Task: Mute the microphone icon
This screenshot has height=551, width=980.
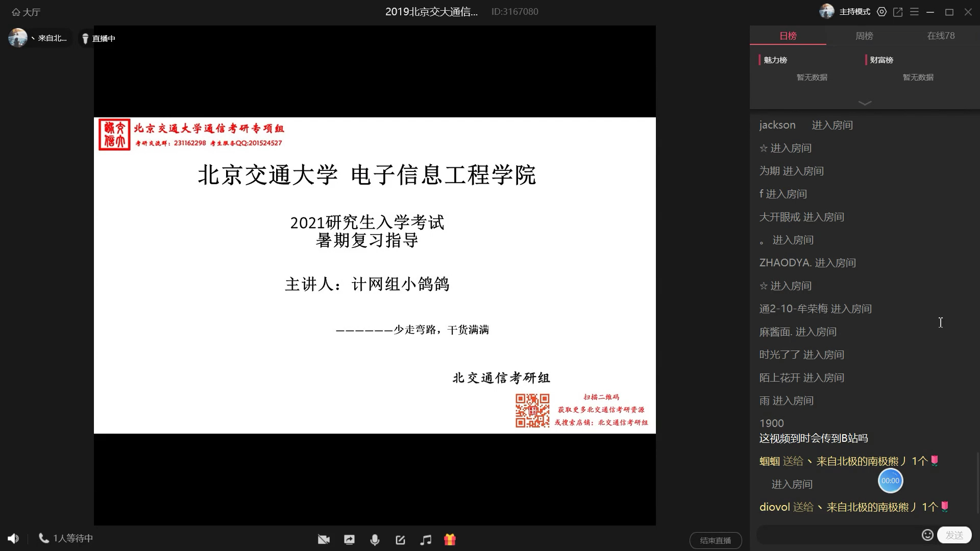Action: click(x=375, y=539)
